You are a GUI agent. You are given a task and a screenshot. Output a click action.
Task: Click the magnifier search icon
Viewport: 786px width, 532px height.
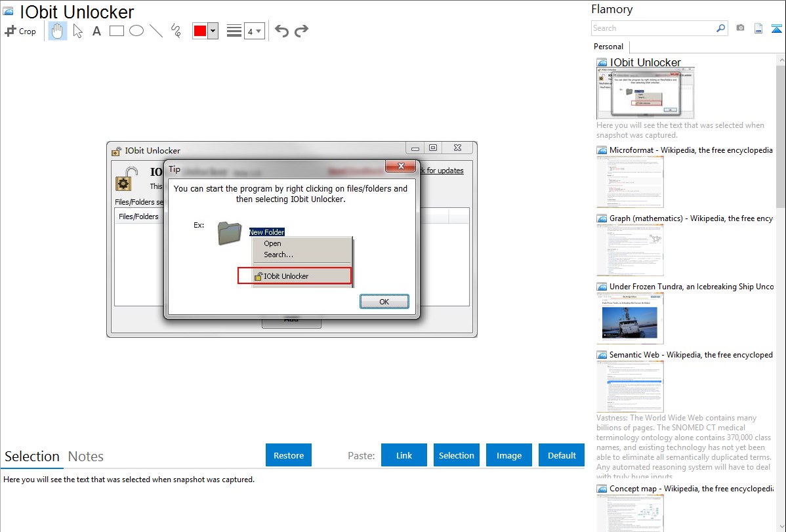721,28
